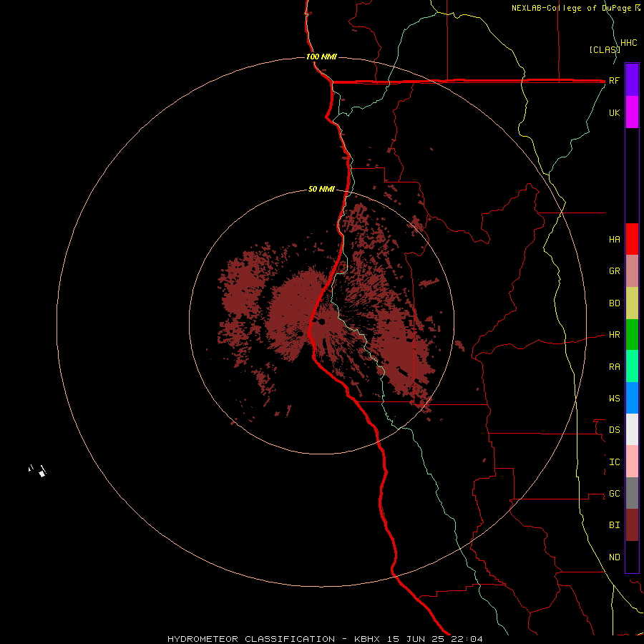Screen dimensions: 644x644
Task: Click the HHC product code label
Action: pyautogui.click(x=628, y=43)
